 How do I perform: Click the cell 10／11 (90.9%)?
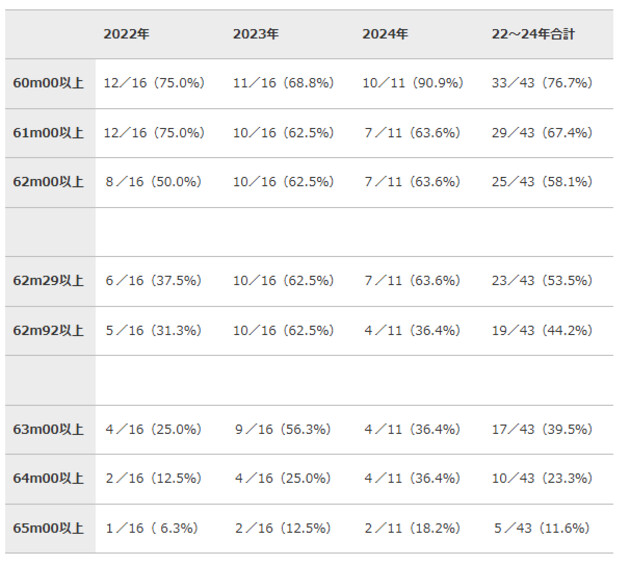point(412,83)
